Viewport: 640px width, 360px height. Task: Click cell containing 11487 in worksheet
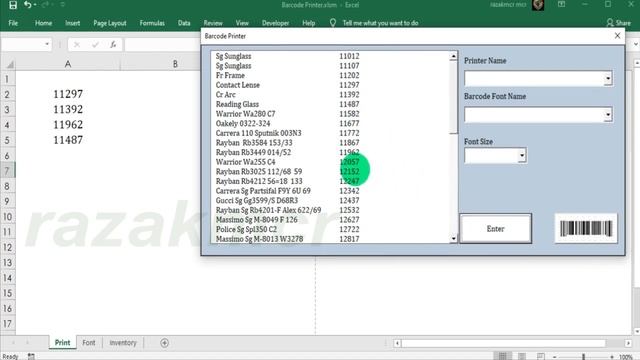click(x=68, y=140)
